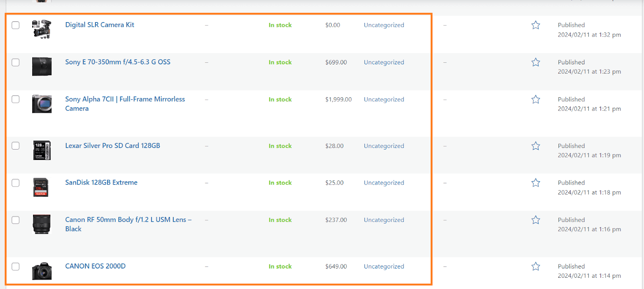
Task: Open Lexar Silver Pro SD Card 128GB product
Action: (112, 146)
